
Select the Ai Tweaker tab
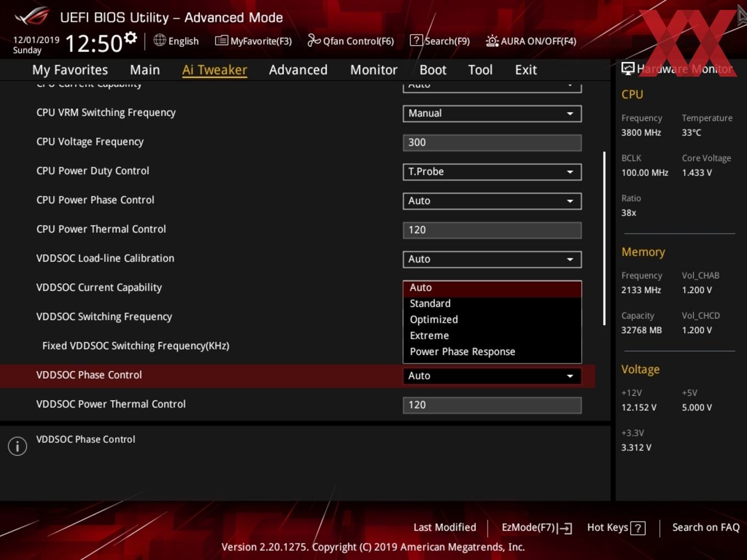[x=214, y=70]
